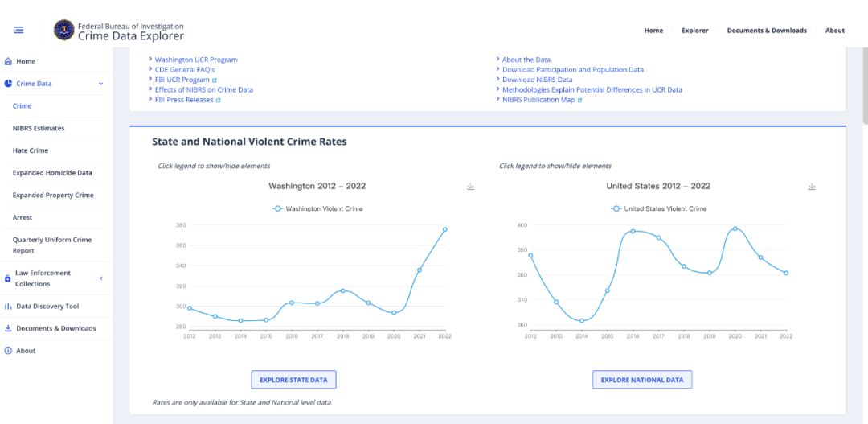
Task: Select Hate Crime from the sidebar
Action: [x=31, y=150]
